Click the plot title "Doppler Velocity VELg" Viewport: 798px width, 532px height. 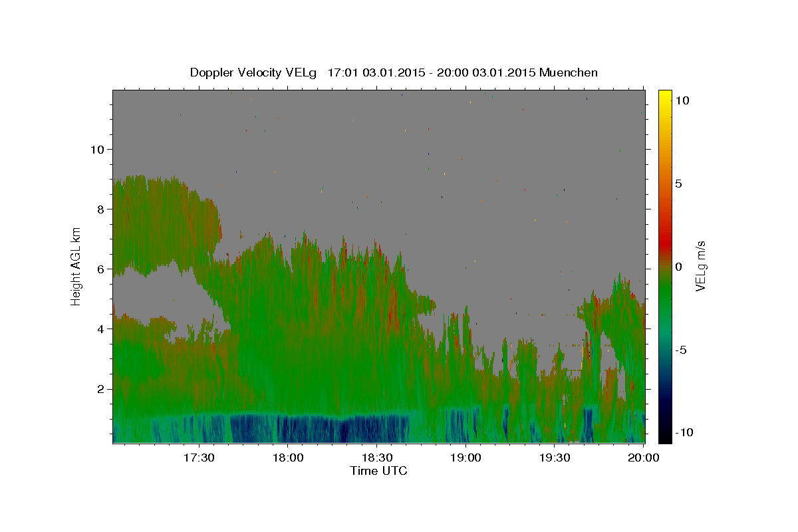(252, 72)
